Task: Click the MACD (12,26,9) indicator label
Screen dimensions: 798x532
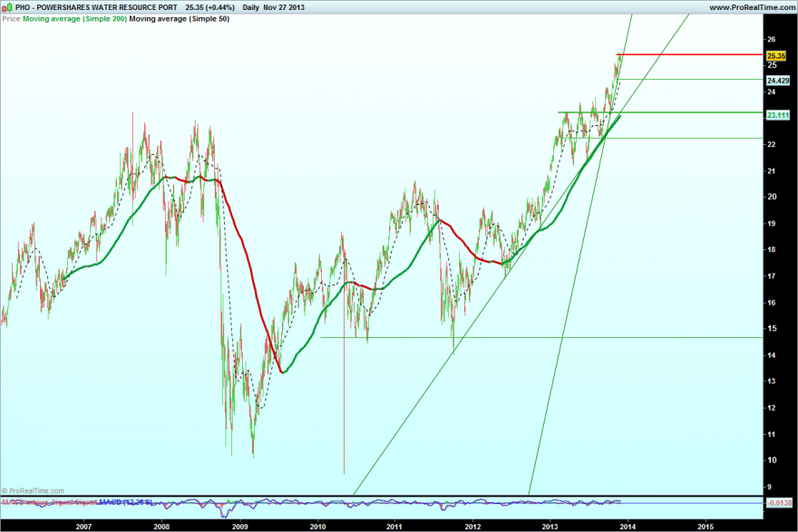Action: (x=125, y=502)
